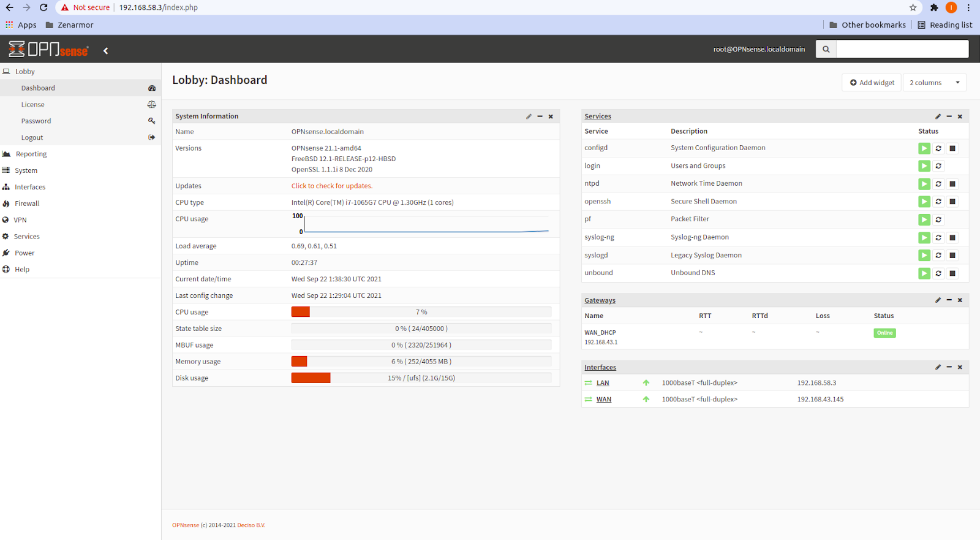Click the Deciso B.V. footer link

(251, 525)
